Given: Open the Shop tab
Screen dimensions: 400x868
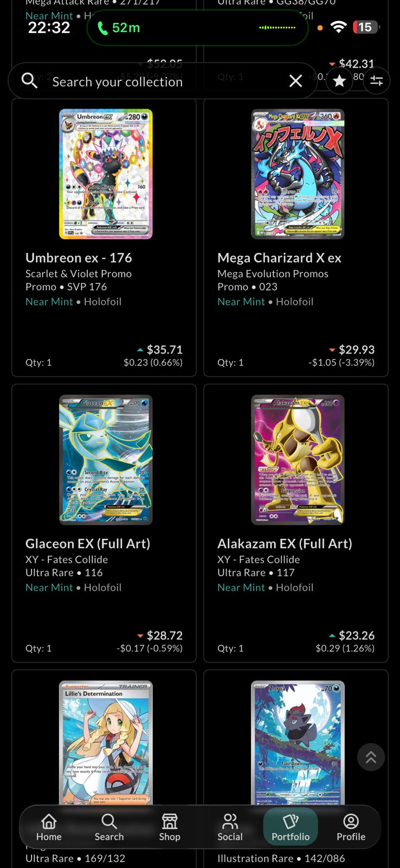Looking at the screenshot, I should point(170,827).
